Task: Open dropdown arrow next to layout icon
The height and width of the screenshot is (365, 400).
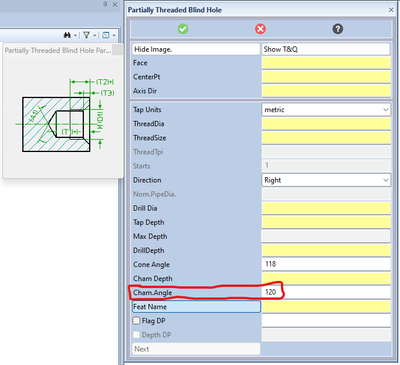Action: click(114, 35)
